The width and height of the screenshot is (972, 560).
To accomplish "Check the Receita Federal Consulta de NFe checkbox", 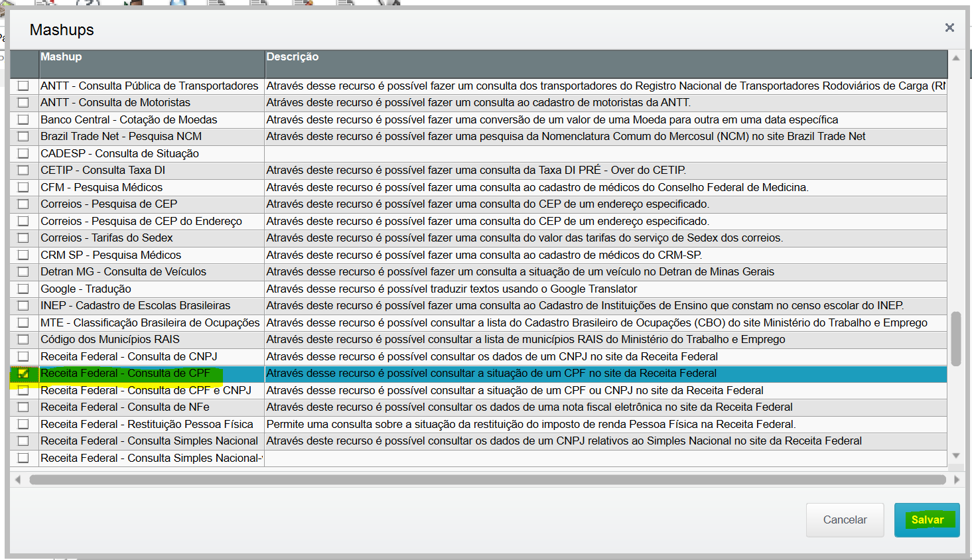I will (23, 407).
